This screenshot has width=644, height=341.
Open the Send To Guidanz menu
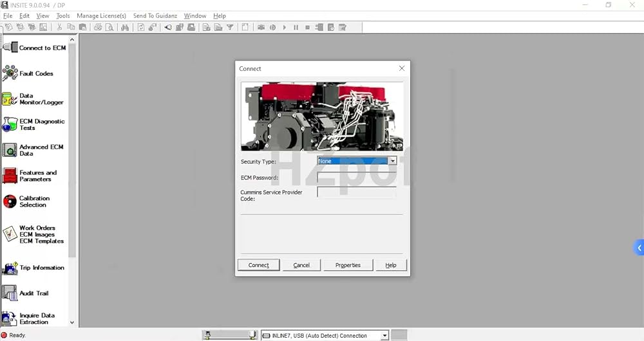(x=155, y=15)
